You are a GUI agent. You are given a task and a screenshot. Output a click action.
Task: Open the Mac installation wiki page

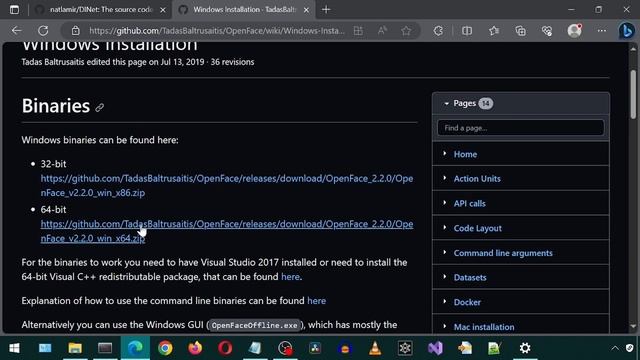pos(484,327)
